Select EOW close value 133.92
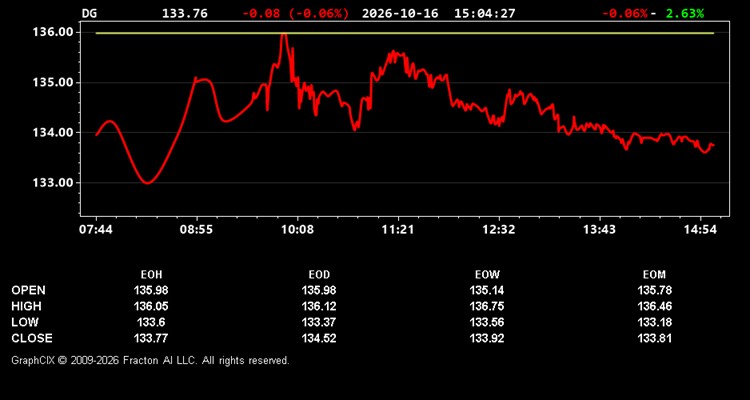Screen dimensions: 750x400 pos(487,338)
